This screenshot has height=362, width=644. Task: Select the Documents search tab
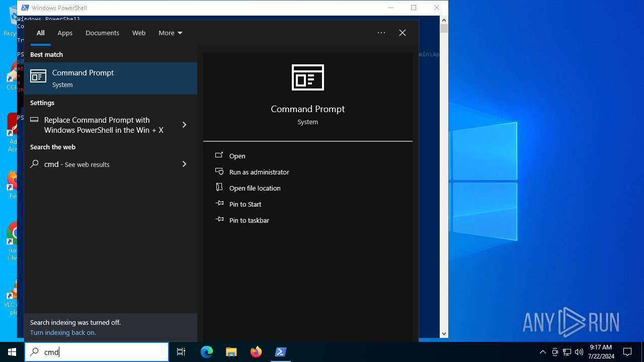102,33
